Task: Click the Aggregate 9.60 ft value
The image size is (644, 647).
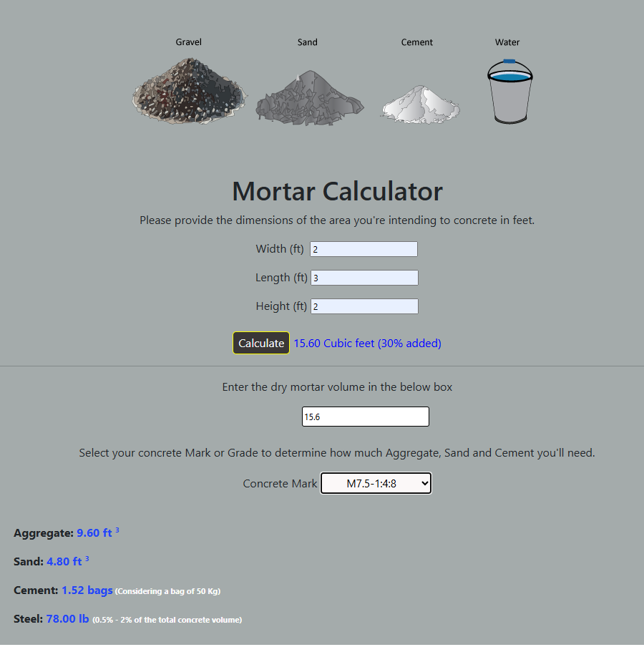Action: pos(94,533)
